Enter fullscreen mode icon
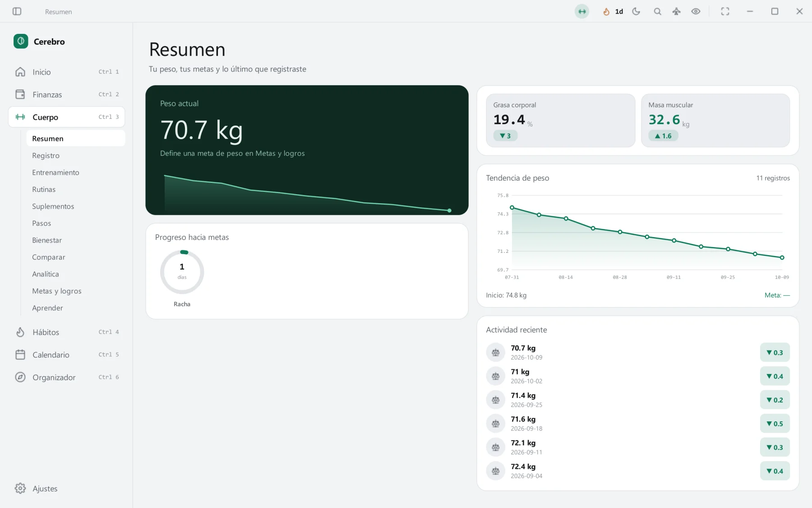The width and height of the screenshot is (812, 508). 725,11
